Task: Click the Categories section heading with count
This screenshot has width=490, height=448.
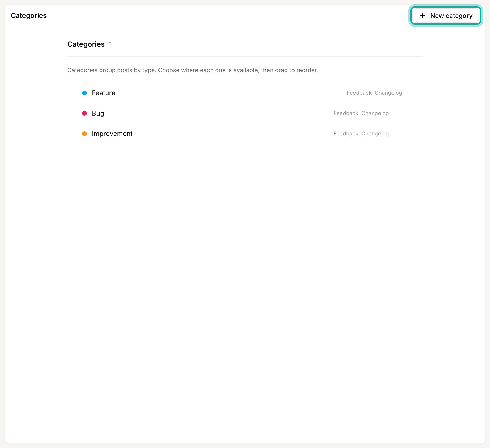Action: [x=89, y=44]
